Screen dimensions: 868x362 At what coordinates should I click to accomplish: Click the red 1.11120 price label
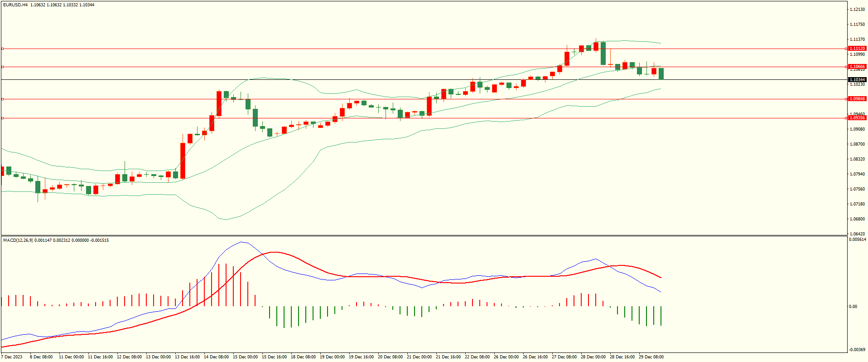857,49
